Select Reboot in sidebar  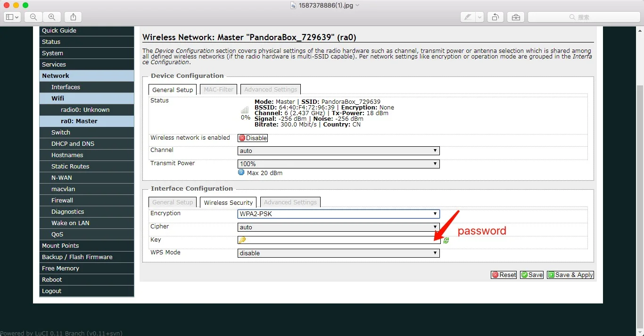pos(87,280)
